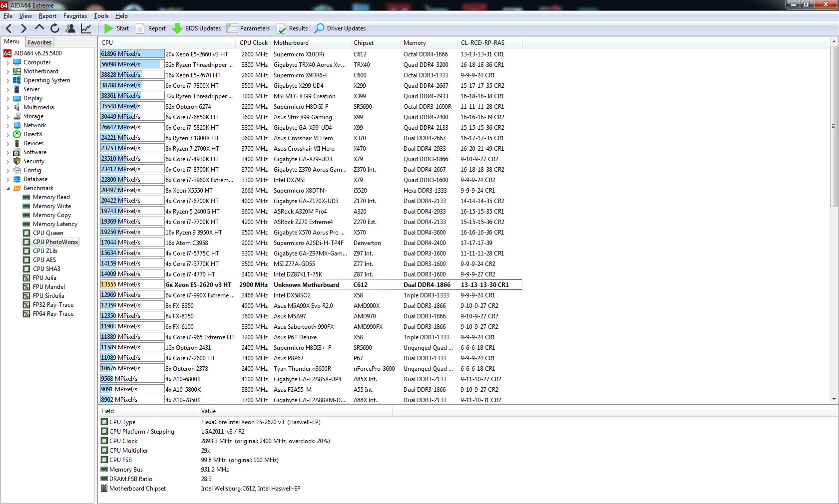Open the Tools menu
The height and width of the screenshot is (504, 839).
(101, 16)
